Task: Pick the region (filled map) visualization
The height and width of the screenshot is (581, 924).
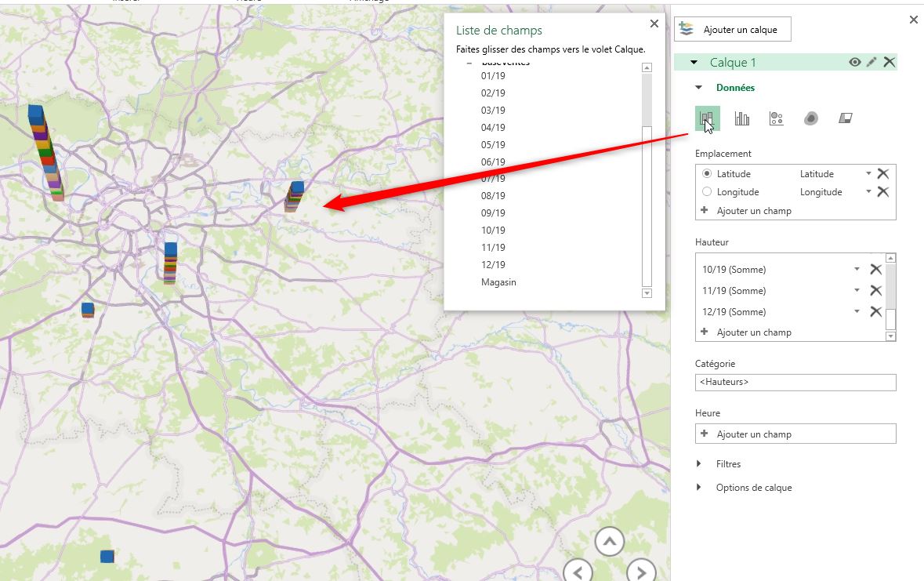Action: (844, 118)
